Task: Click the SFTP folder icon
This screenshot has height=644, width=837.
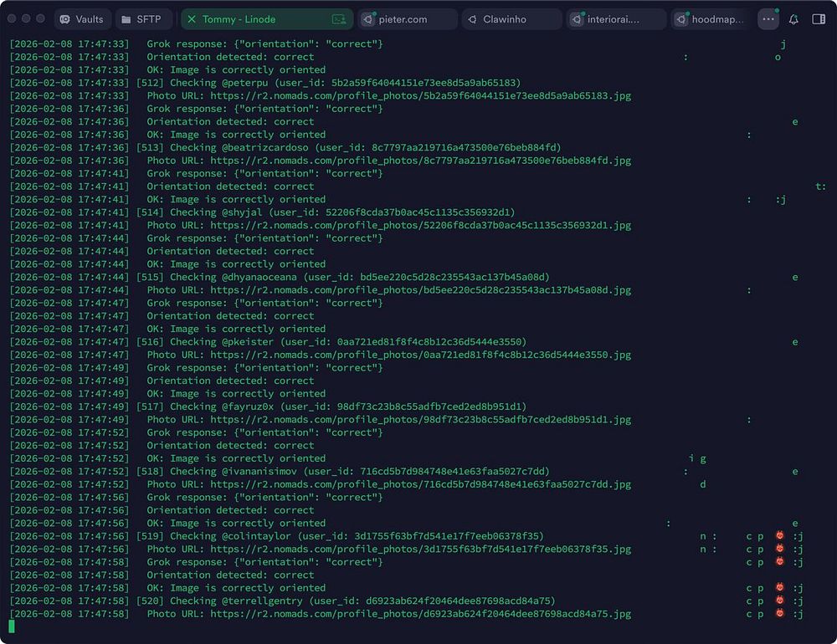Action: pos(126,20)
